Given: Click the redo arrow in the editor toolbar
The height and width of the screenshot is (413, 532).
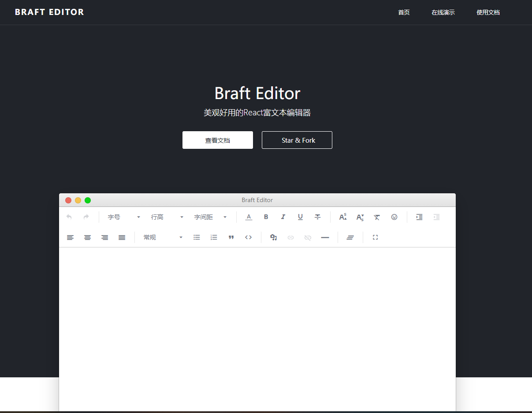Looking at the screenshot, I should coord(86,217).
